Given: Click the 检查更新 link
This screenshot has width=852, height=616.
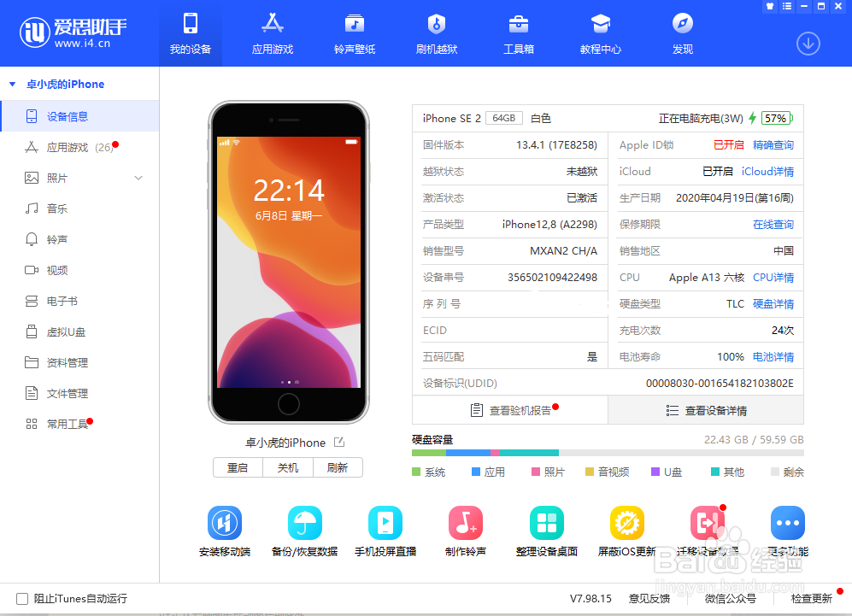Looking at the screenshot, I should click(811, 599).
